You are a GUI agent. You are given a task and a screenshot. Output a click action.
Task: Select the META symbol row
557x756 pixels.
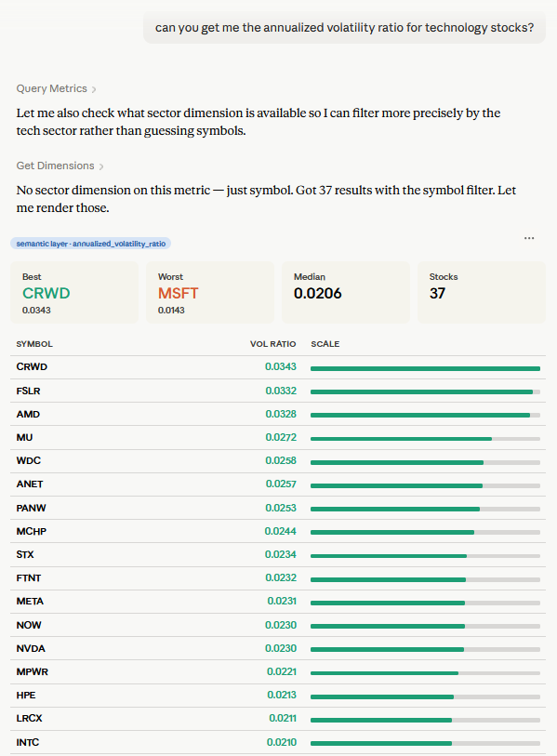278,602
